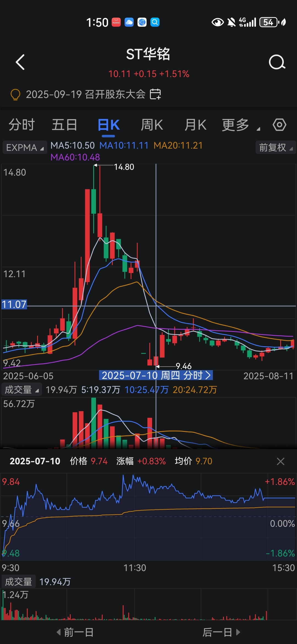
Task: Go to previous day with 前一日
Action: coord(75,632)
